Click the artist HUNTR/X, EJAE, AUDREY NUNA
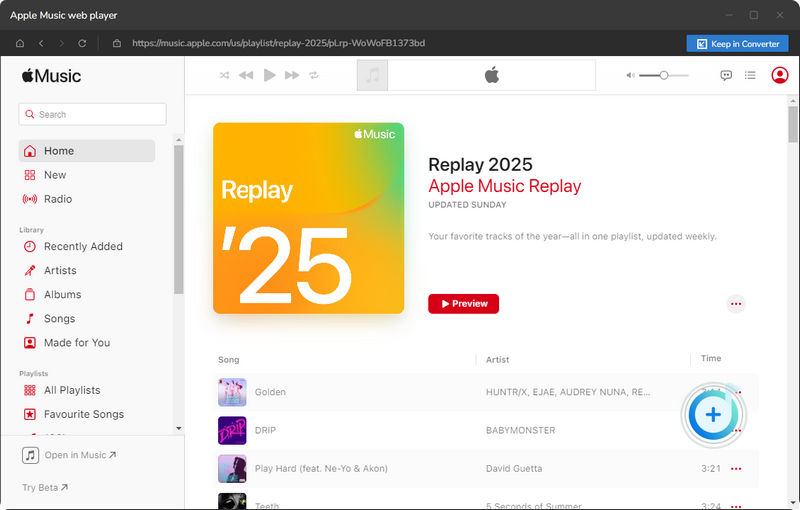The width and height of the screenshot is (800, 510). (568, 392)
